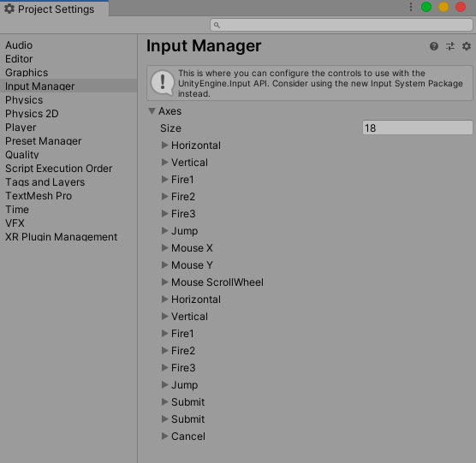Click the Input Manager heading text
The image size is (476, 463).
pyautogui.click(x=204, y=46)
